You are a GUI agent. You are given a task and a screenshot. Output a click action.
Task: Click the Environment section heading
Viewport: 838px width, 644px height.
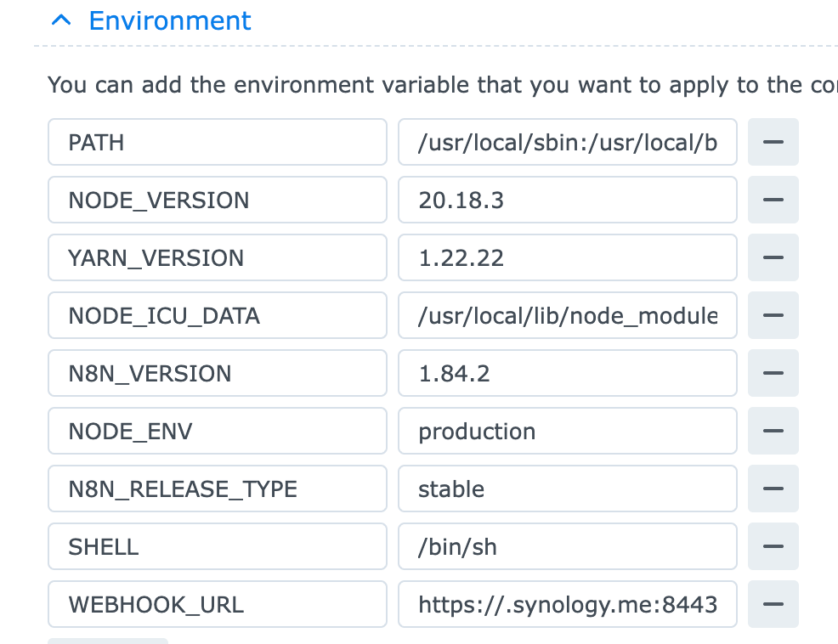click(x=170, y=21)
